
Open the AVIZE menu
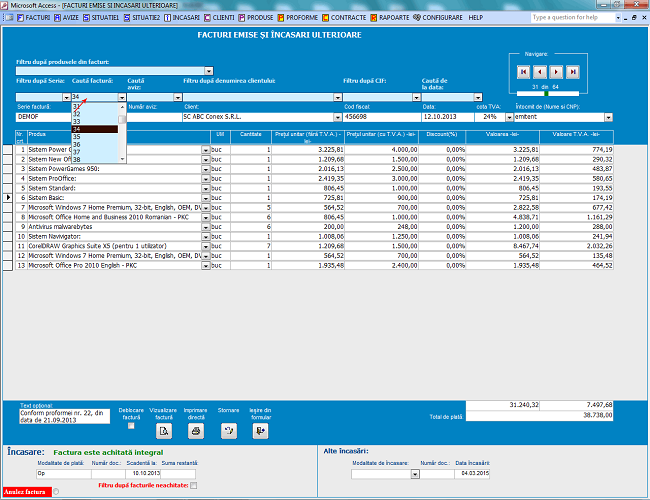tap(66, 17)
